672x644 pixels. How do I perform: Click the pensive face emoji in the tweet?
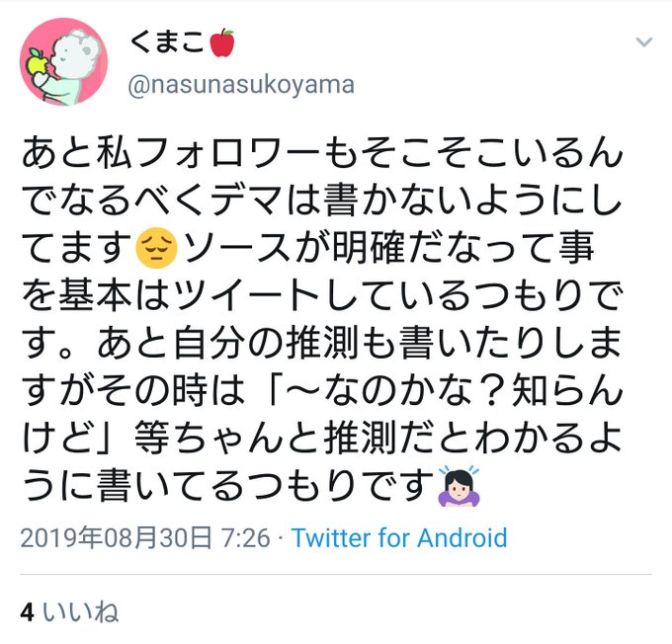click(156, 248)
